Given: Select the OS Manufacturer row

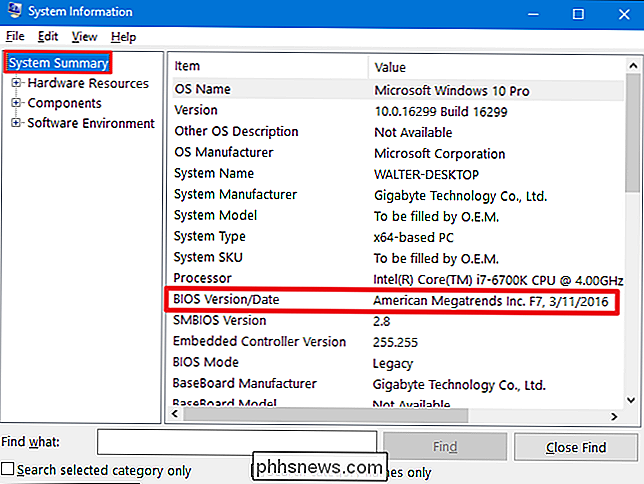Looking at the screenshot, I should click(398, 152).
